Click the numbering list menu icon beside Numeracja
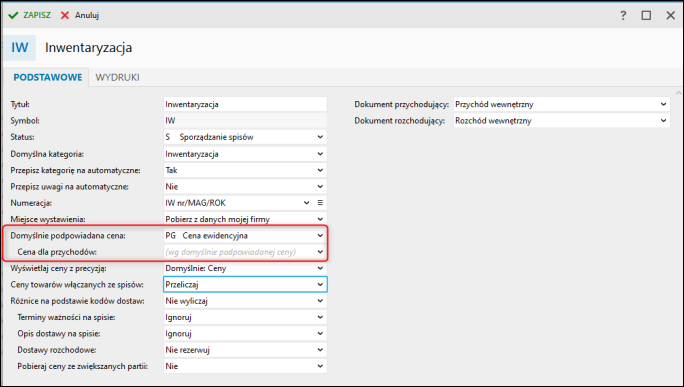This screenshot has width=684, height=387. pyautogui.click(x=320, y=203)
